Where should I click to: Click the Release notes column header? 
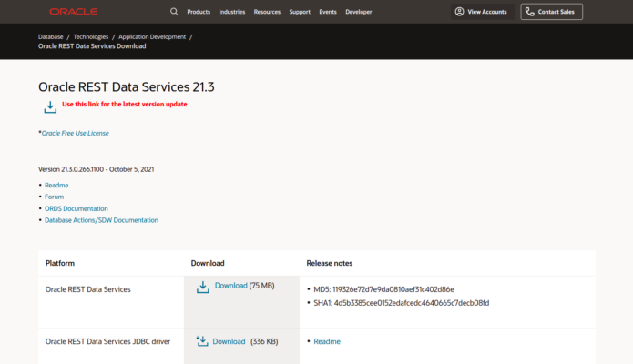pos(330,263)
